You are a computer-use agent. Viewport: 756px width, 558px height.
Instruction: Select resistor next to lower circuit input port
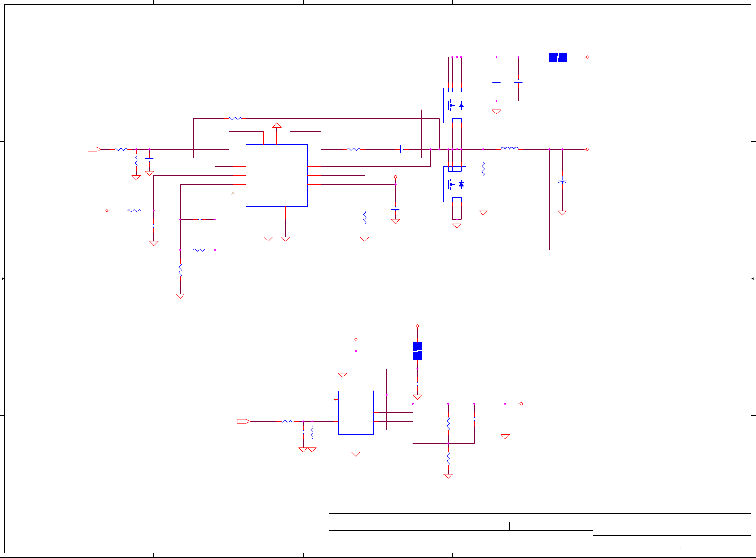(x=288, y=422)
